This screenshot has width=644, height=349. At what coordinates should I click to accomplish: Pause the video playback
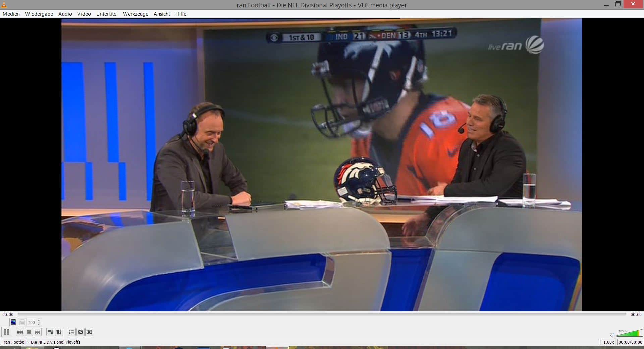click(x=6, y=332)
